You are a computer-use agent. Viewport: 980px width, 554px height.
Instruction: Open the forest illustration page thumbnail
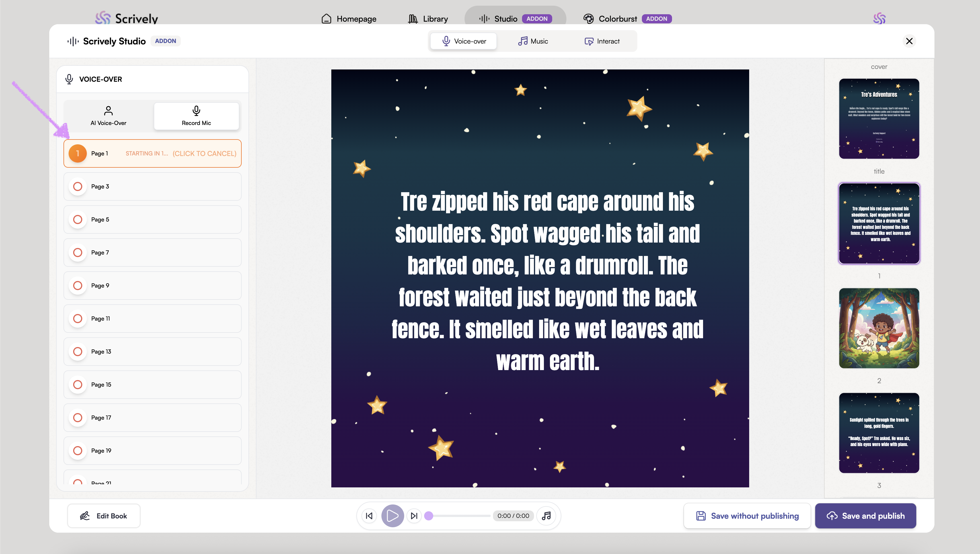coord(879,328)
